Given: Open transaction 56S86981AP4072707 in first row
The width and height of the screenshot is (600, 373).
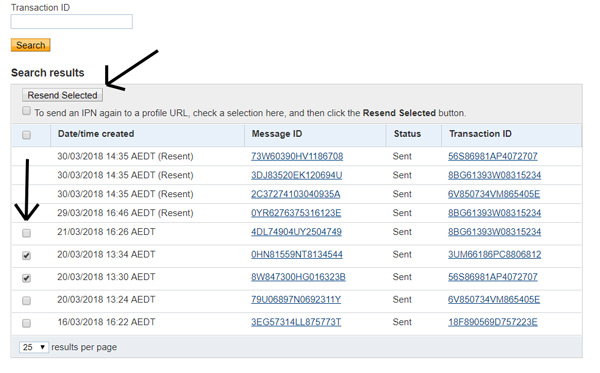Looking at the screenshot, I should pyautogui.click(x=493, y=156).
